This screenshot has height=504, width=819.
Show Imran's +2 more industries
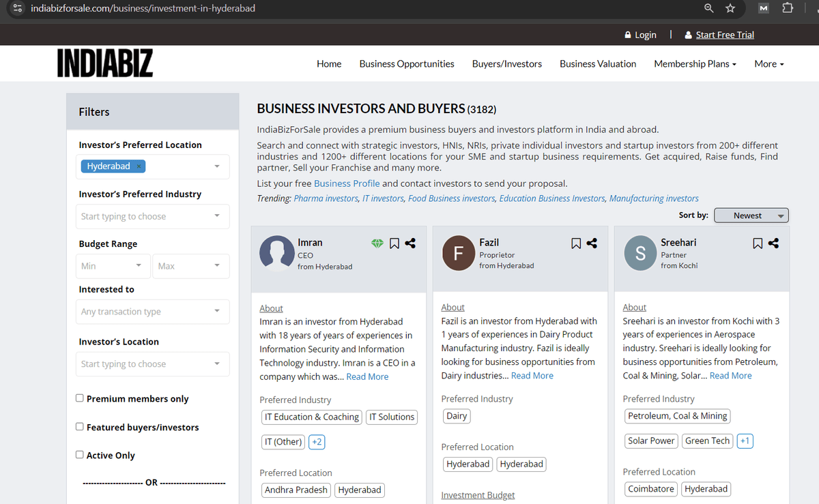click(x=317, y=442)
